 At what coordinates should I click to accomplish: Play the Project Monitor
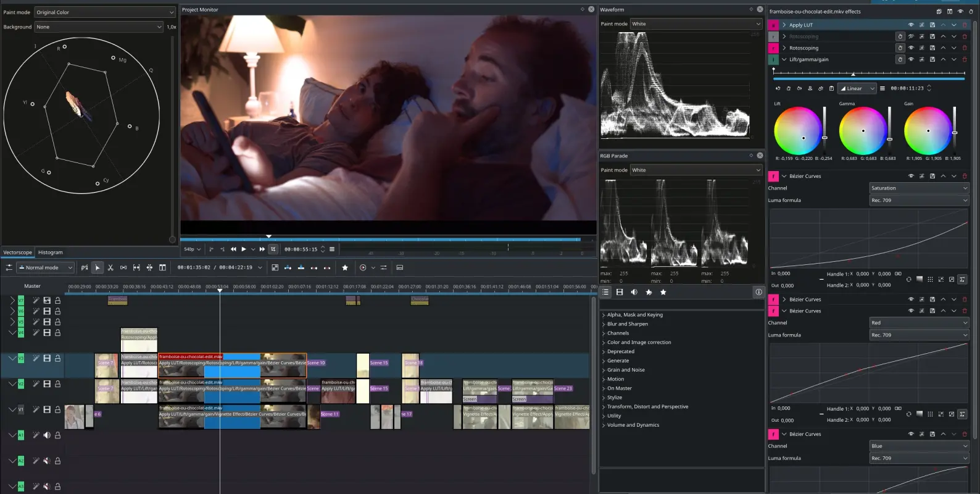point(244,249)
